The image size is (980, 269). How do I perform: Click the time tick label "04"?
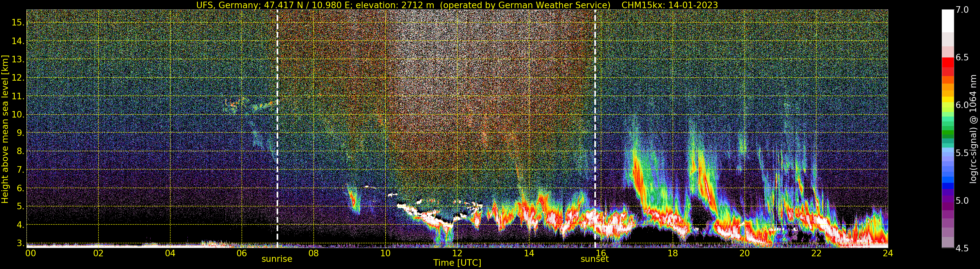tap(170, 253)
